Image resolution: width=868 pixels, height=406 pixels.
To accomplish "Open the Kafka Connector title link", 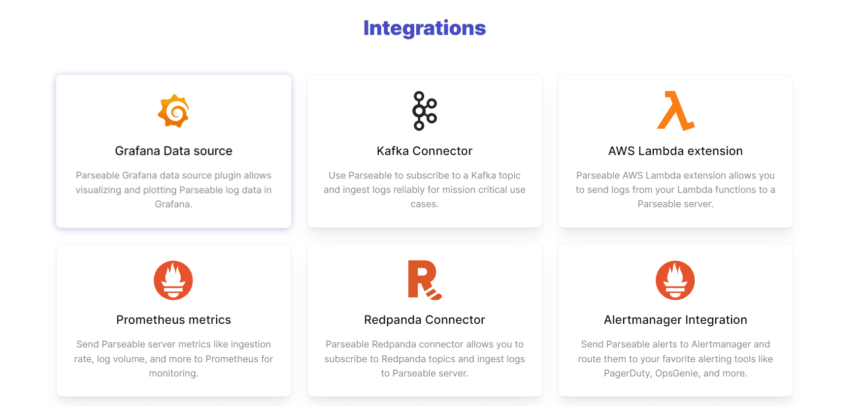I will (x=424, y=151).
